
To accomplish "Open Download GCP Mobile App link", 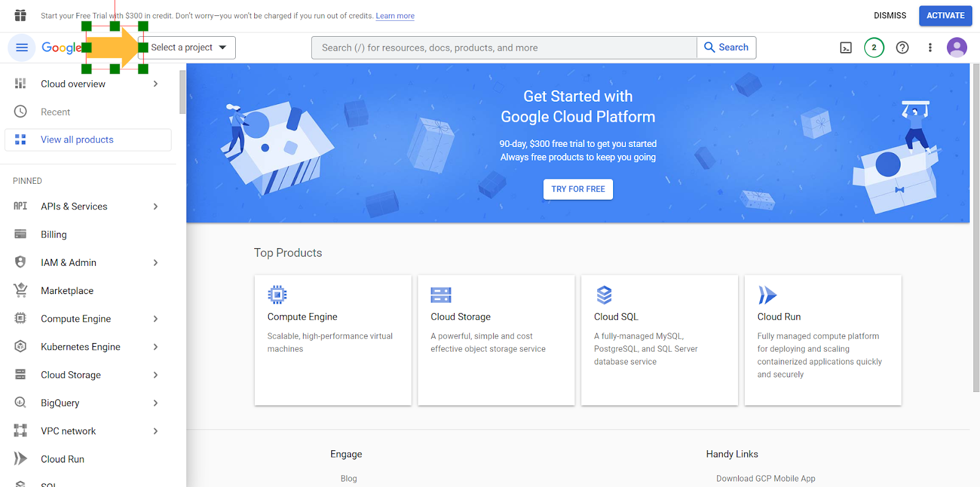I will coord(766,478).
